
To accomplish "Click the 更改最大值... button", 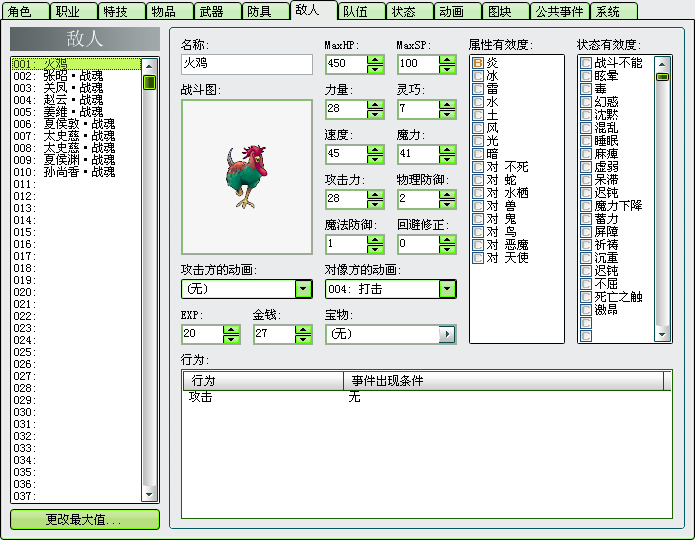I will pyautogui.click(x=85, y=519).
